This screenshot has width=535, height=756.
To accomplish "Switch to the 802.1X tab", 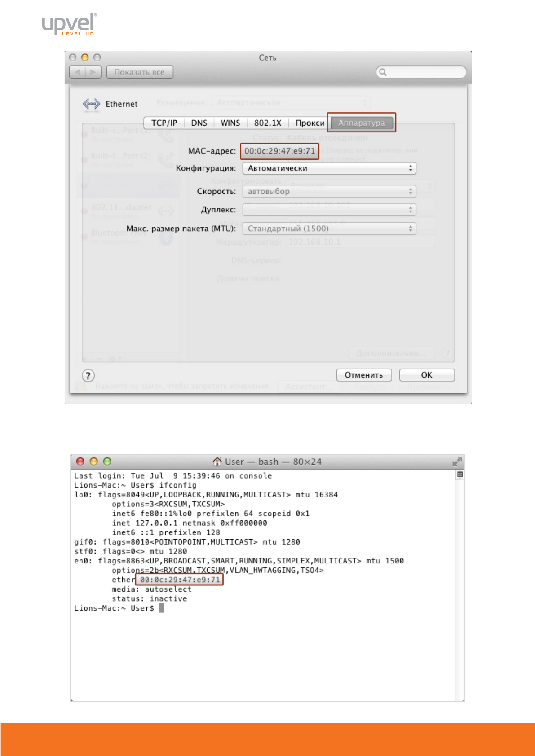I will pyautogui.click(x=268, y=123).
